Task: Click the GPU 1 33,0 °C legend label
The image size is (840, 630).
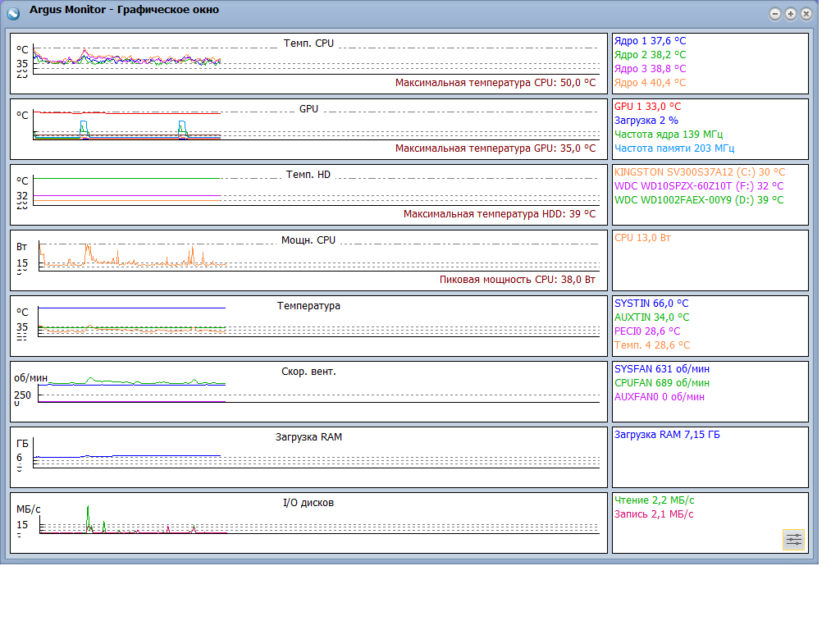Action: pyautogui.click(x=647, y=107)
